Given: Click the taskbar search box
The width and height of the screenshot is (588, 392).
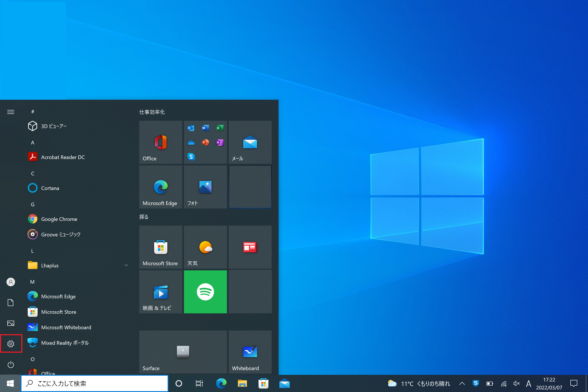Looking at the screenshot, I should coord(95,383).
